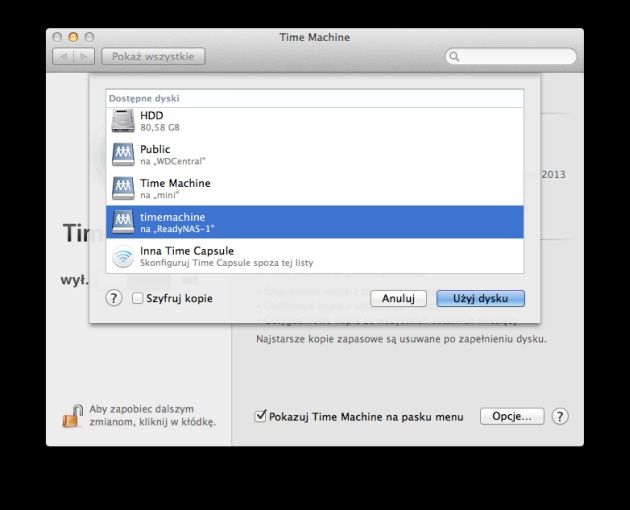The height and width of the screenshot is (510, 630).
Task: Click the timemachine ReadyNAS volume icon
Action: pyautogui.click(x=123, y=222)
